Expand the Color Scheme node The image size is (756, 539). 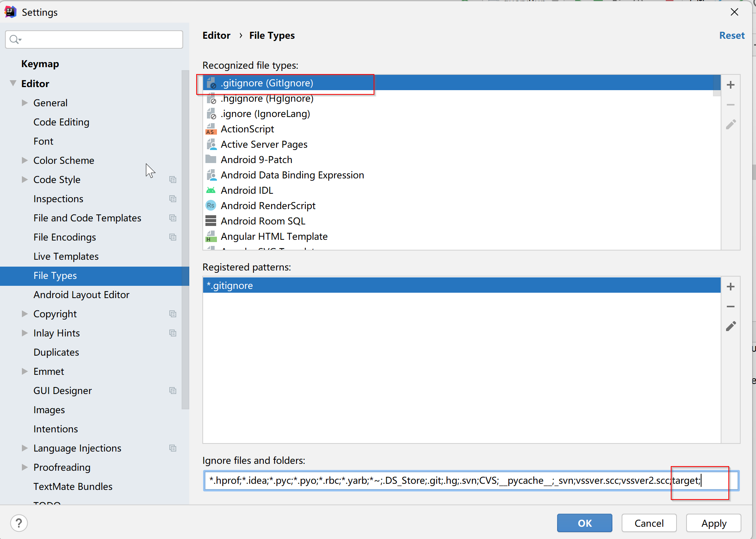tap(25, 160)
